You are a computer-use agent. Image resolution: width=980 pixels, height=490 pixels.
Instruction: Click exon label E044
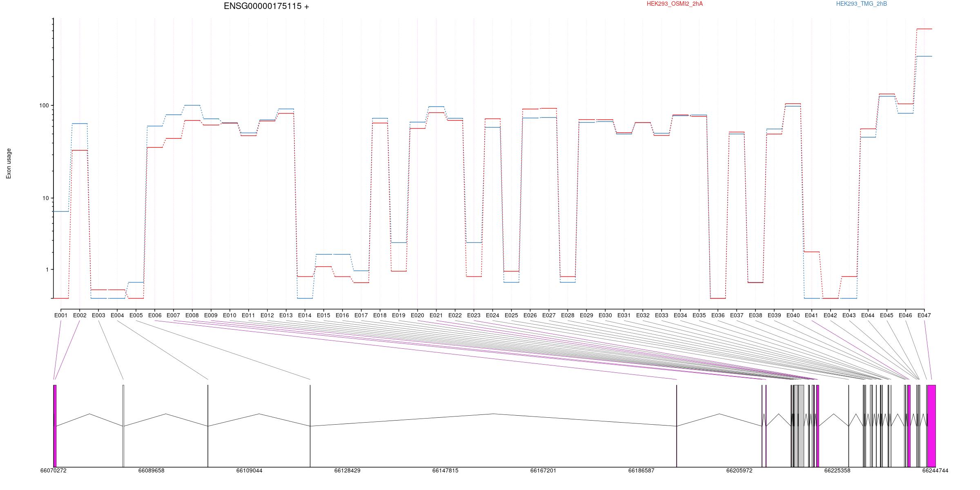tap(869, 315)
